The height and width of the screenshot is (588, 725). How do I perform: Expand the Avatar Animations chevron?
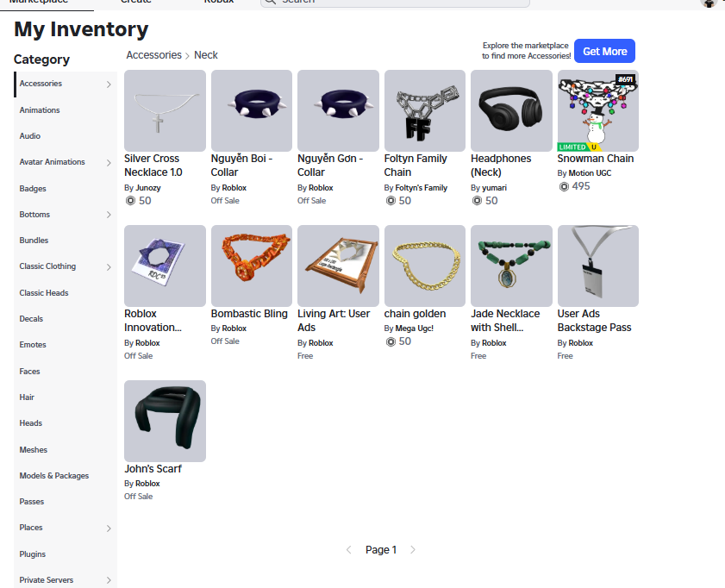tap(109, 163)
